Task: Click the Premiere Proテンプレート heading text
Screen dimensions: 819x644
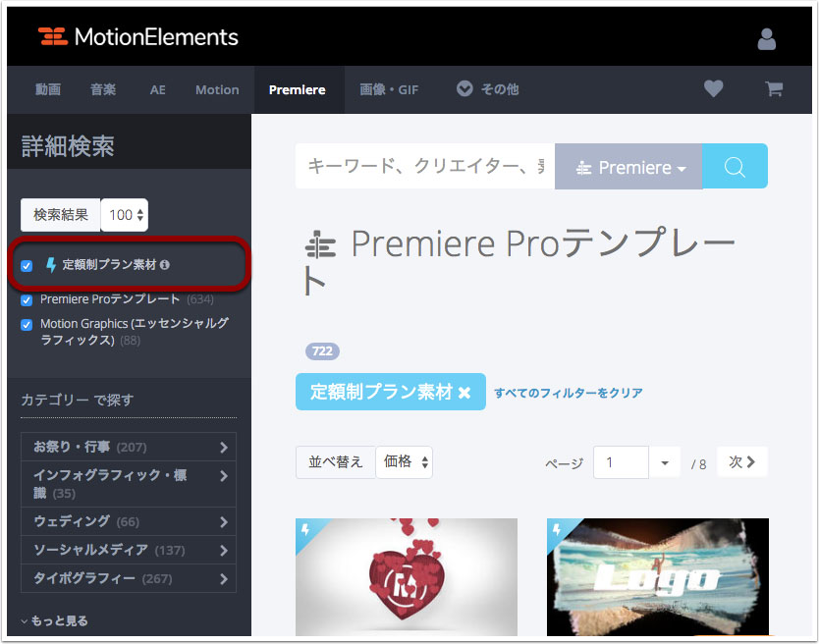Action: pos(519,261)
